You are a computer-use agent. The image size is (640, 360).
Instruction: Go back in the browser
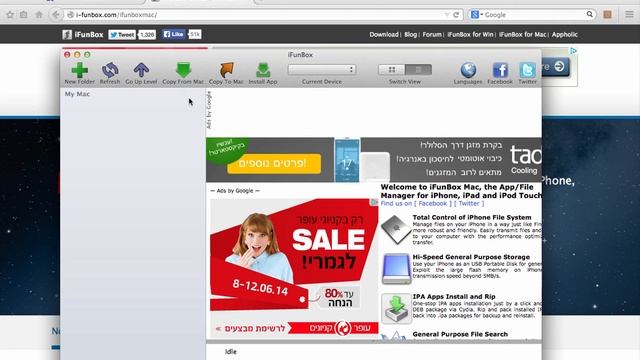point(56,15)
